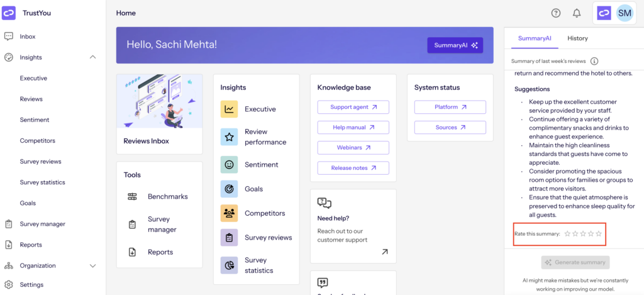This screenshot has width=644, height=295.
Task: Click the info icon next to summary title
Action: pyautogui.click(x=594, y=61)
